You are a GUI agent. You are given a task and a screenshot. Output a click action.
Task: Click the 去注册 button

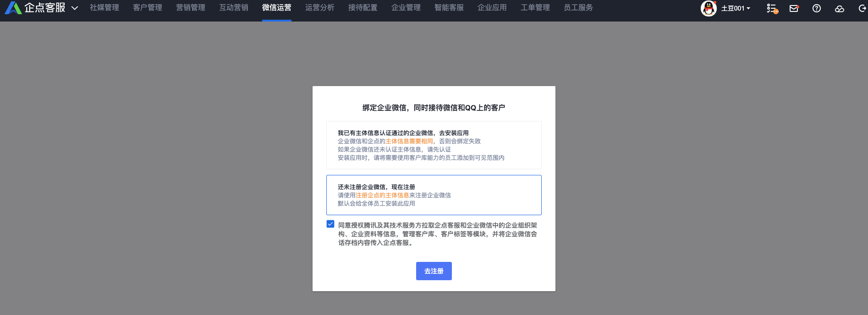434,271
